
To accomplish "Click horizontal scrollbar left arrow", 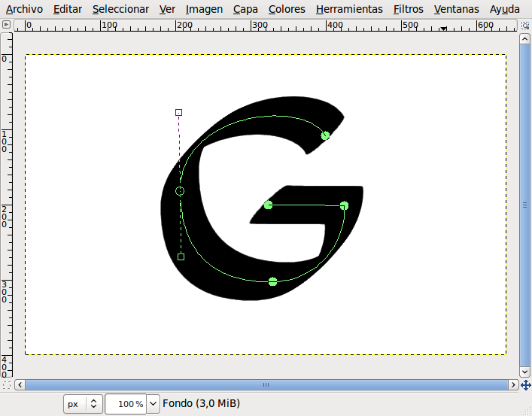I will [x=20, y=385].
